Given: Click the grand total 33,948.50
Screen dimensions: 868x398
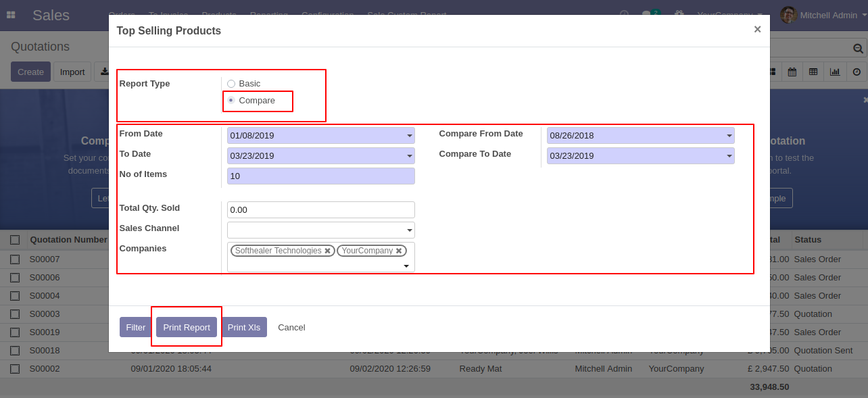Looking at the screenshot, I should pyautogui.click(x=769, y=387).
